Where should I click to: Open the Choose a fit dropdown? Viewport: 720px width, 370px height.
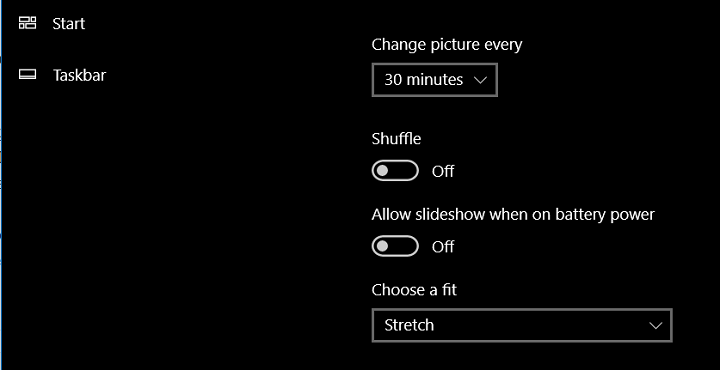522,325
